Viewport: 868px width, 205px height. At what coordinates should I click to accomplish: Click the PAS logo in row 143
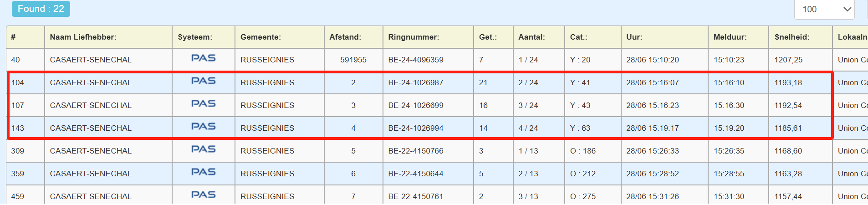tap(203, 127)
